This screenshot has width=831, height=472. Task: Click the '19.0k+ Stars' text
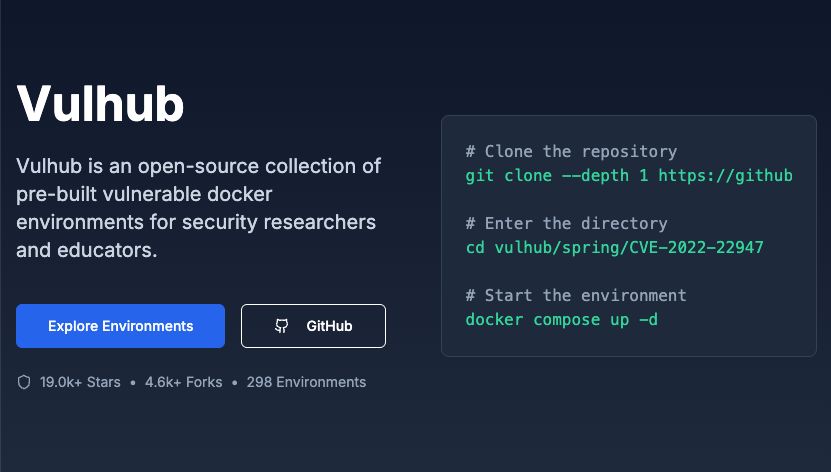[x=80, y=382]
